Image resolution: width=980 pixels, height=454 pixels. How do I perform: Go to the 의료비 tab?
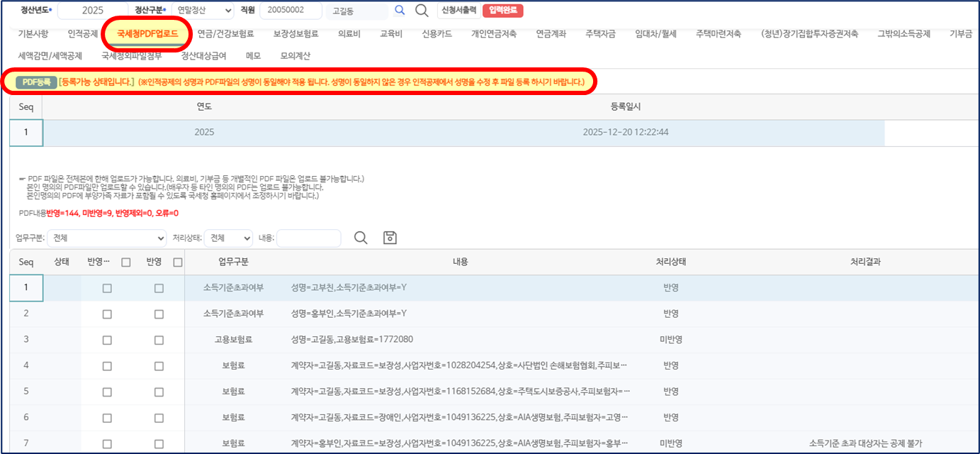coord(349,33)
